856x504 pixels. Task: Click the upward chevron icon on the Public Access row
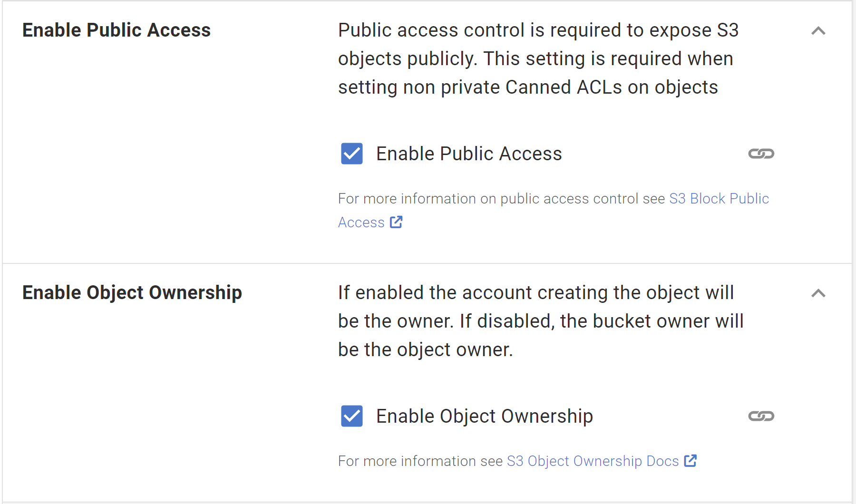tap(818, 31)
